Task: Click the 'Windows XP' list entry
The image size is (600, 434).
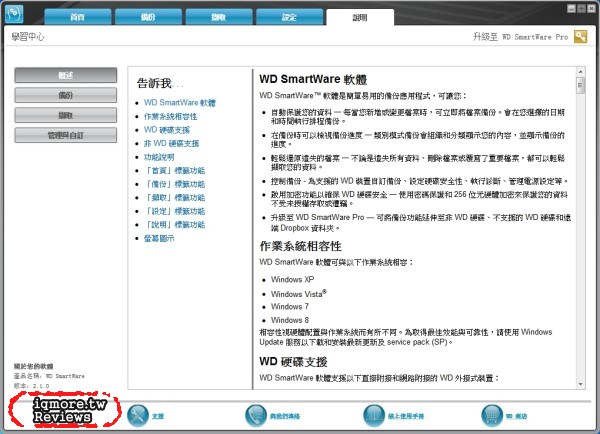Action: 292,279
